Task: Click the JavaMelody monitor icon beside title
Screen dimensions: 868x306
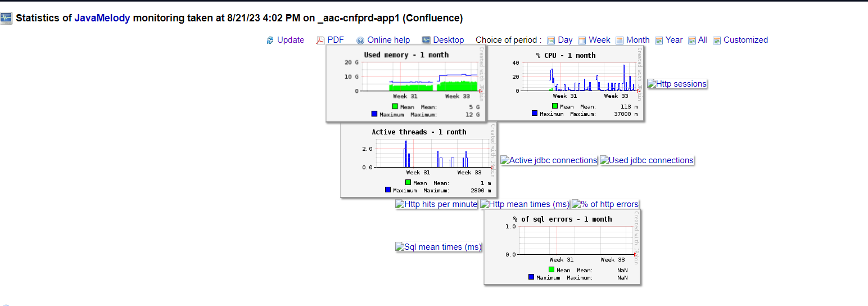Action: click(x=6, y=19)
